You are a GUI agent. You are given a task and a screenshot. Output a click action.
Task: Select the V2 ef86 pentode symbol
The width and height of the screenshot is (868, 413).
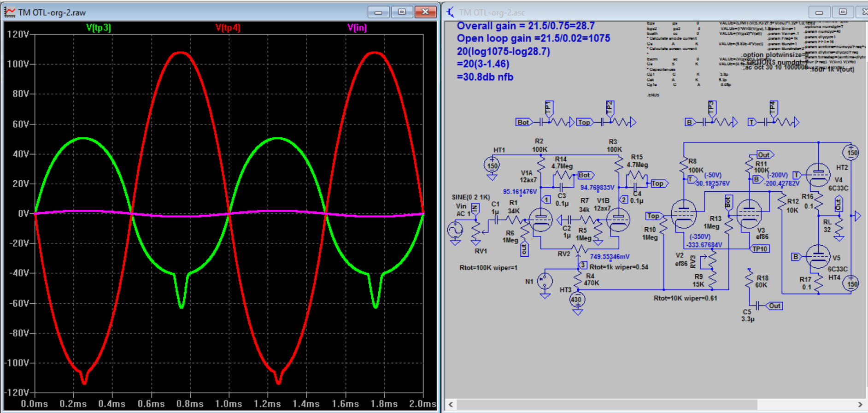pyautogui.click(x=683, y=213)
